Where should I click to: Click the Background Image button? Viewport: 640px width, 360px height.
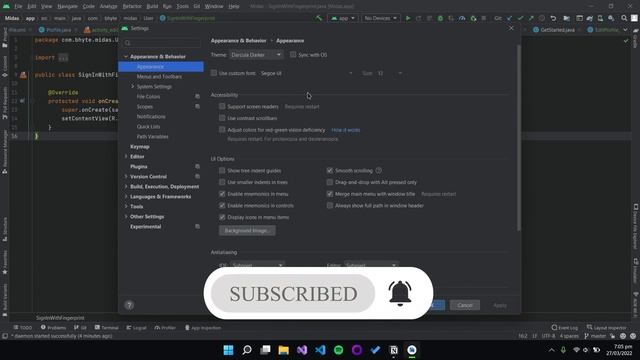click(247, 231)
